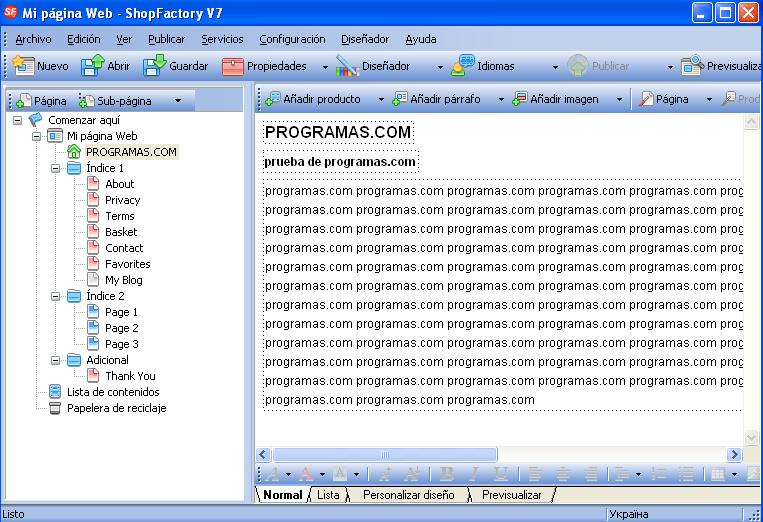
Task: Open the Servicios menu
Action: [222, 39]
